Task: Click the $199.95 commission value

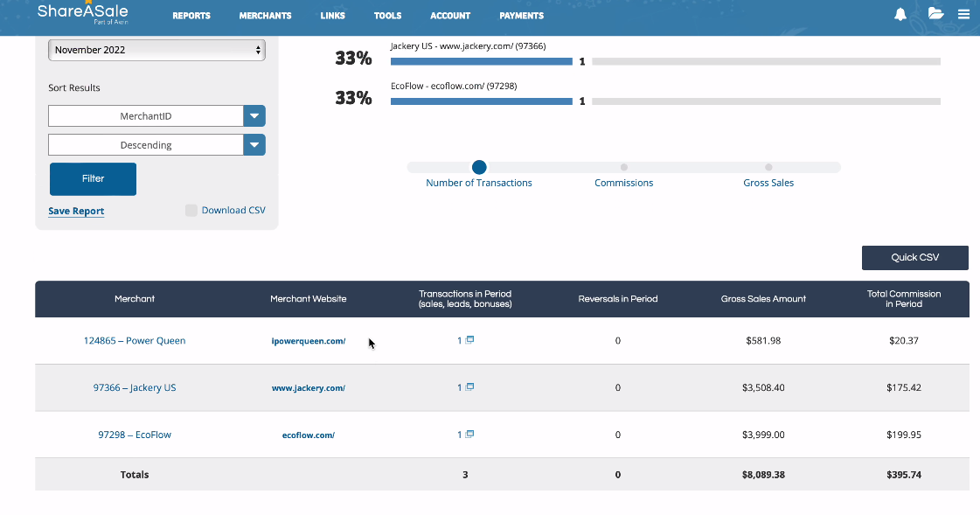Action: [x=904, y=435]
